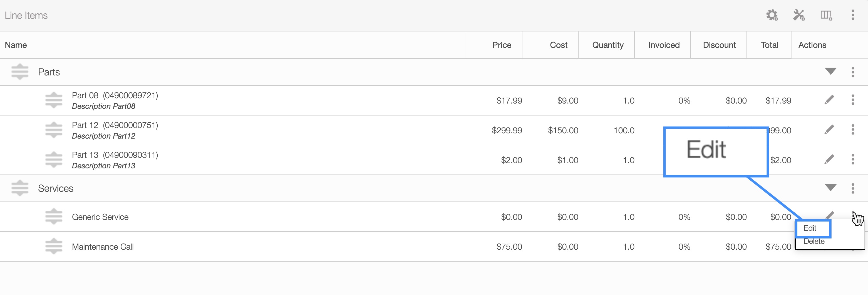Choose Edit from the context menu
This screenshot has height=295, width=868.
(x=810, y=228)
